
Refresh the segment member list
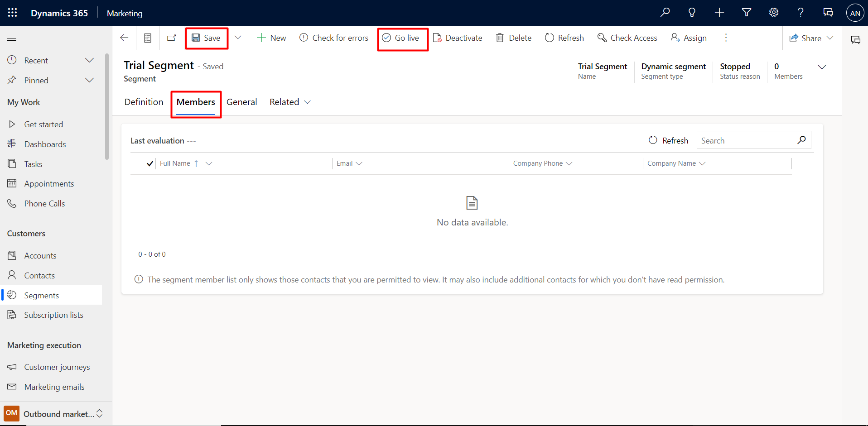pyautogui.click(x=668, y=140)
